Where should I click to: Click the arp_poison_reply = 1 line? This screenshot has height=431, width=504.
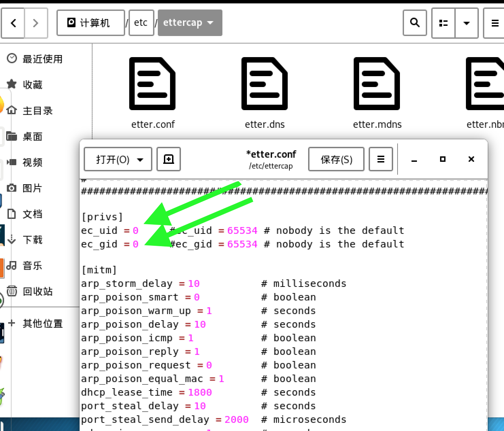tap(140, 351)
